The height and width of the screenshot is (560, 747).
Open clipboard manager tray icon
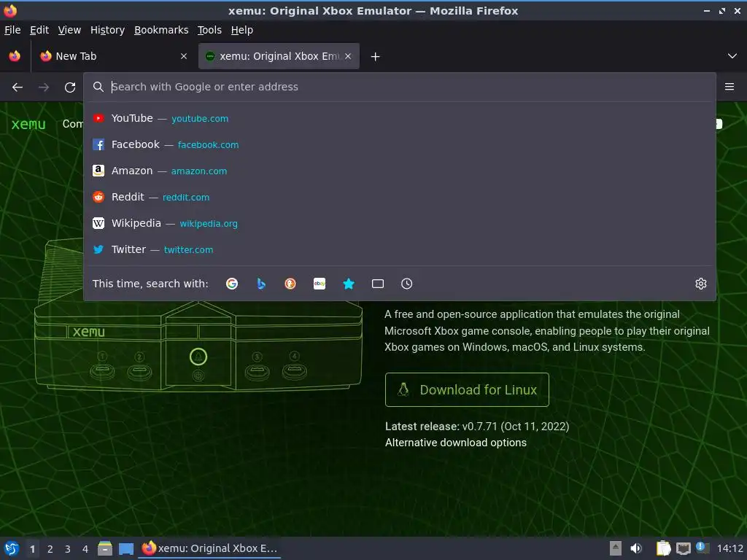click(663, 548)
